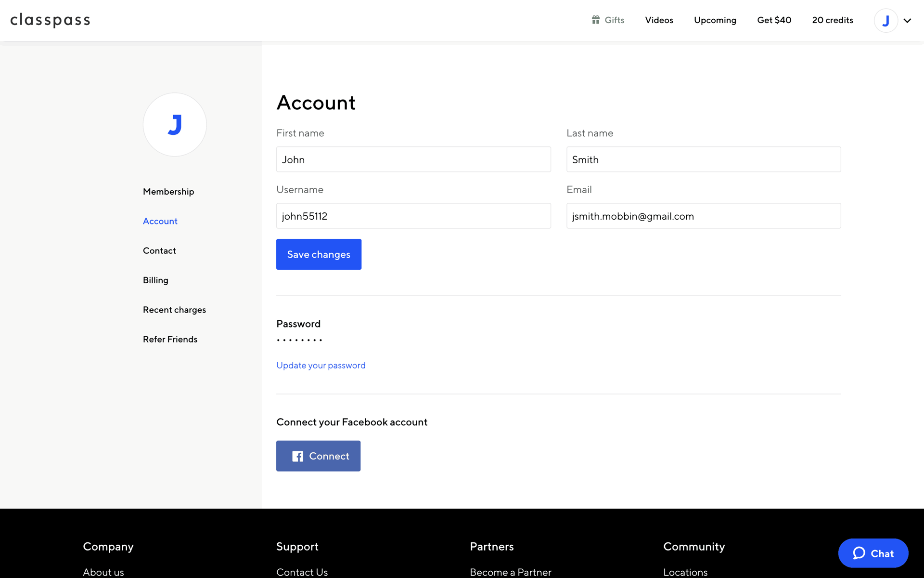The width and height of the screenshot is (924, 578).
Task: Open About us footer link
Action: click(103, 572)
